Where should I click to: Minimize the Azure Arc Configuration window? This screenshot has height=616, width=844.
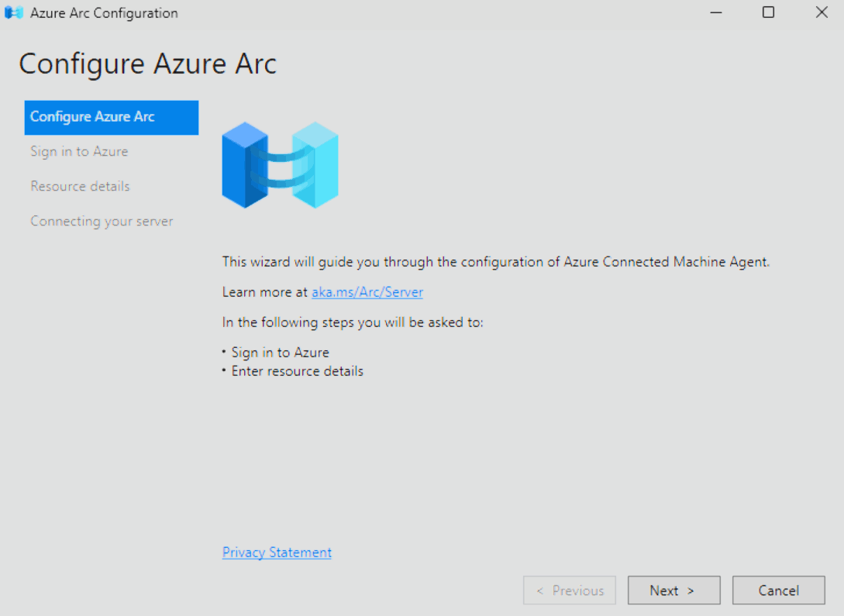coord(716,12)
